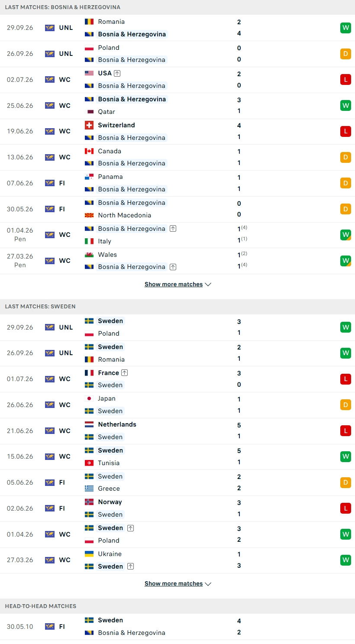Expand Show more matches under Bosnia section
355x644 pixels.
pos(178,285)
